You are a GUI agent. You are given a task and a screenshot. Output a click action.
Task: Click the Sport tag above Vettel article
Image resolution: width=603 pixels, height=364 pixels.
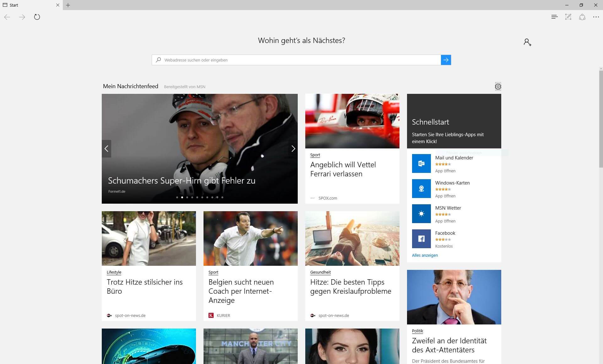click(315, 155)
